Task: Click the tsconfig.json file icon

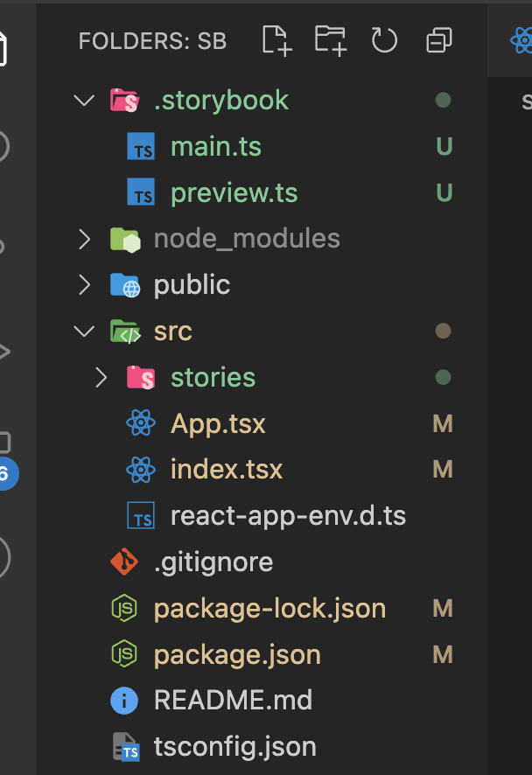Action: point(126,747)
